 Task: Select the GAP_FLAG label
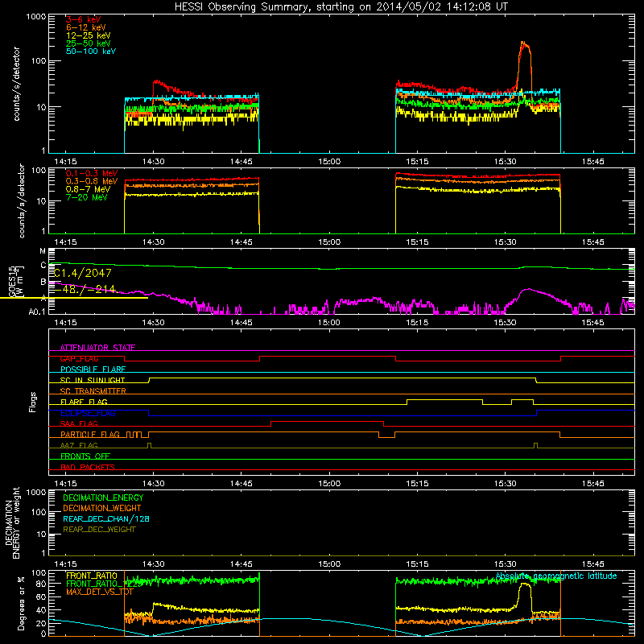coord(79,358)
